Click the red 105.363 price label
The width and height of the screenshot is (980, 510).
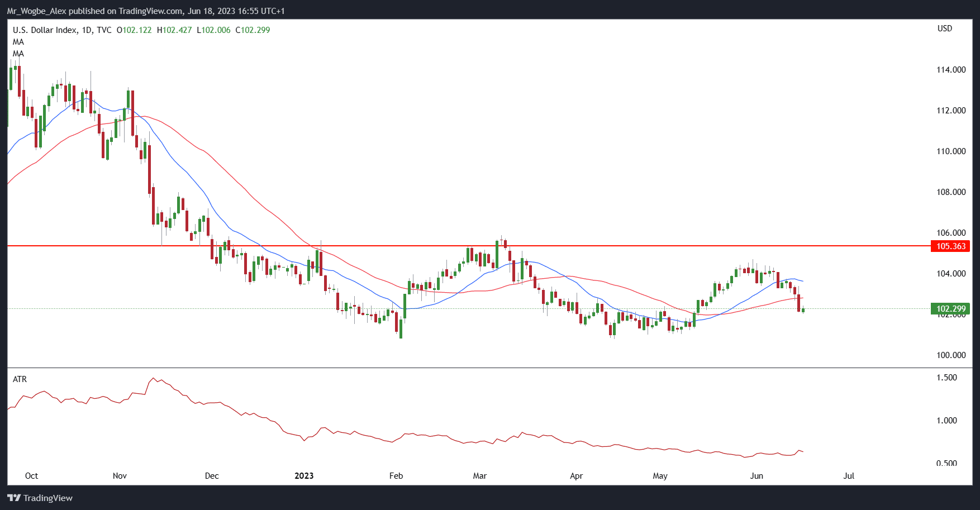point(950,246)
